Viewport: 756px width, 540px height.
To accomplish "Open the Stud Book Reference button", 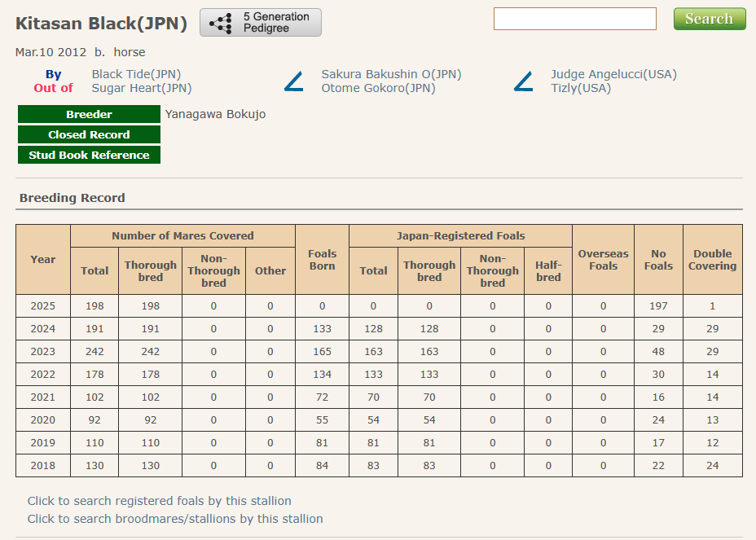I will click(89, 155).
